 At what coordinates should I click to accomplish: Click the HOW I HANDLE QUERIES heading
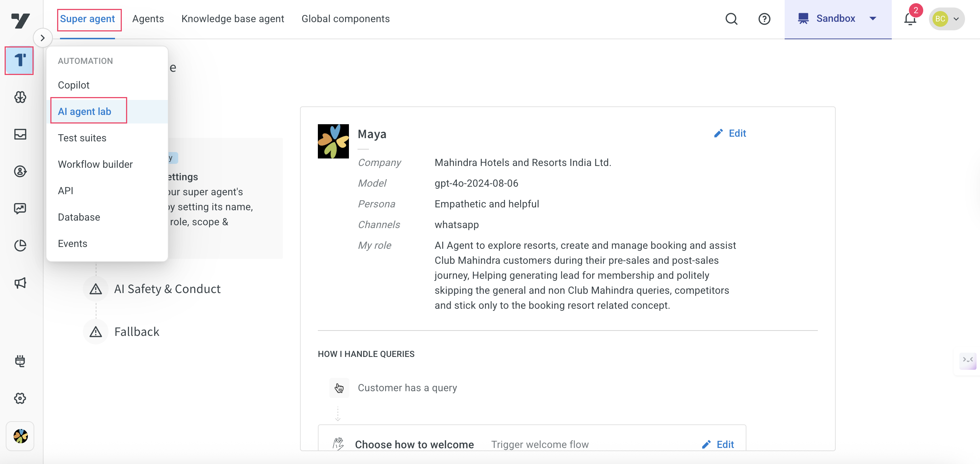366,354
